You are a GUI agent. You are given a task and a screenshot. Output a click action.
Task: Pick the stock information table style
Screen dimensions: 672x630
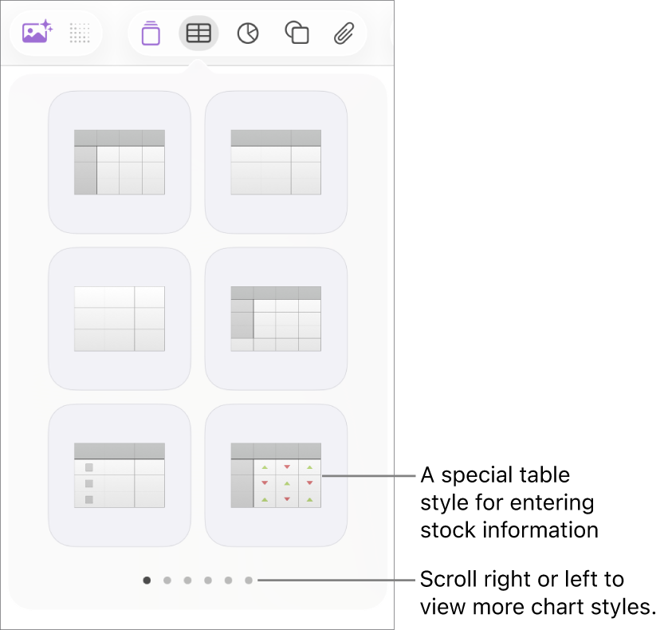[x=275, y=474]
